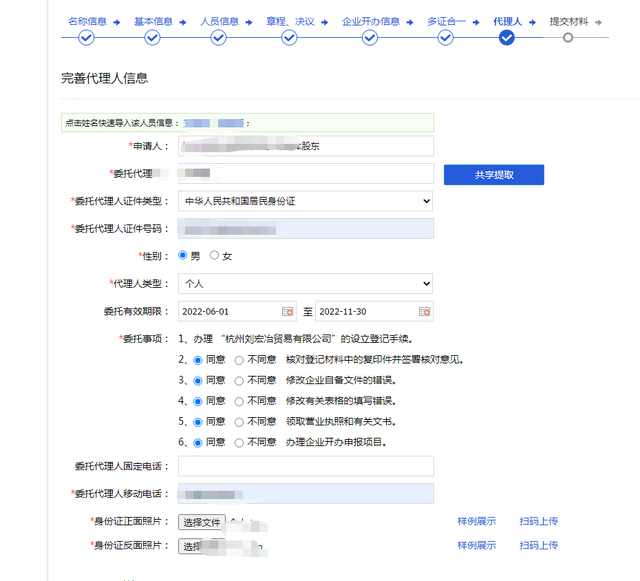The width and height of the screenshot is (640, 581).
Task: Open 代理人类型 dropdown showing 个人
Action: tap(305, 284)
